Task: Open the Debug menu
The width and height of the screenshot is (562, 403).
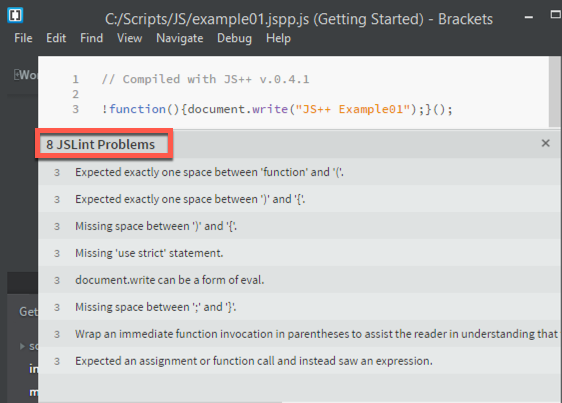Action: 234,38
